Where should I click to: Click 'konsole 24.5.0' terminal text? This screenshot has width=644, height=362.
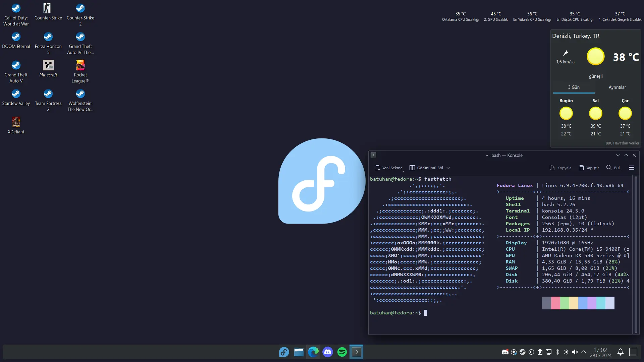coord(563,211)
